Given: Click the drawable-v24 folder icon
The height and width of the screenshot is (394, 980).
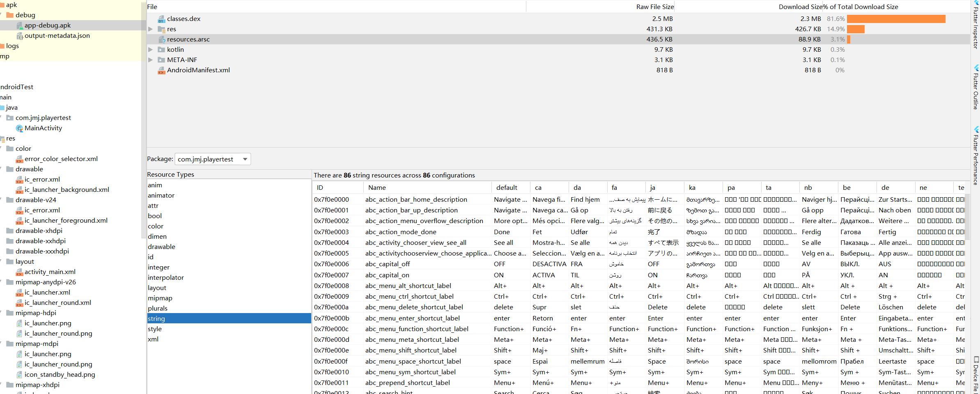Looking at the screenshot, I should (10, 200).
